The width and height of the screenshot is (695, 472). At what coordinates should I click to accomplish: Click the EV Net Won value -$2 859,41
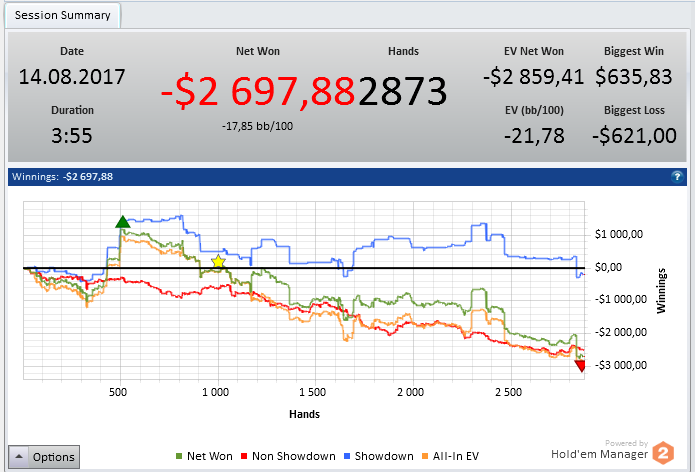(534, 76)
